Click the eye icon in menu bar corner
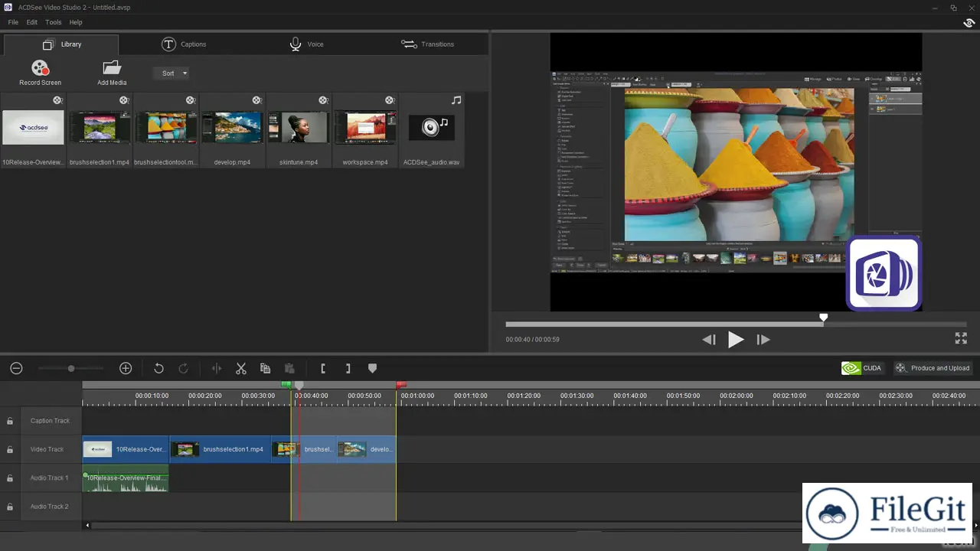The image size is (980, 551). pyautogui.click(x=969, y=23)
